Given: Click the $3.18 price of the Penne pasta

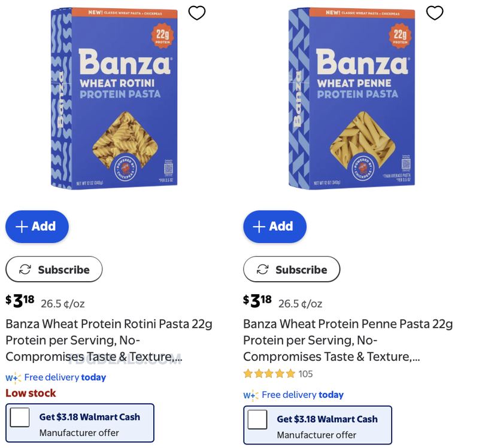Looking at the screenshot, I should [x=257, y=301].
